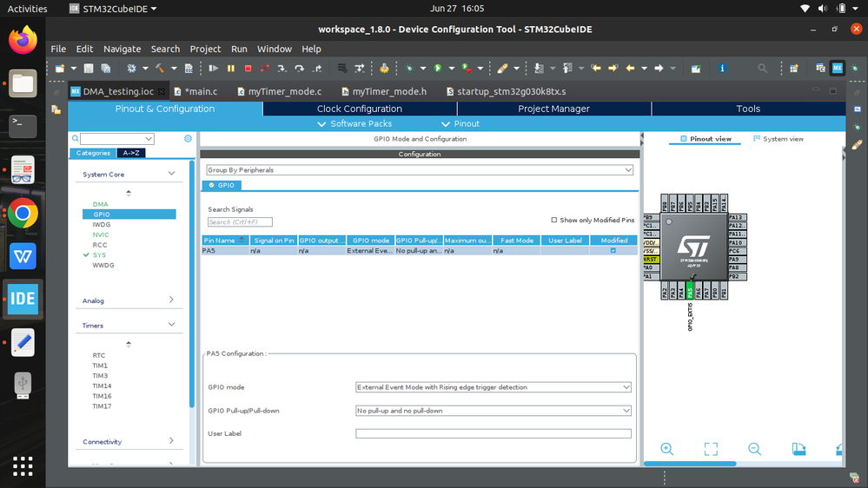Toggle Show only Modified Pins checkbox
Screen dimensions: 868x488
(554, 221)
